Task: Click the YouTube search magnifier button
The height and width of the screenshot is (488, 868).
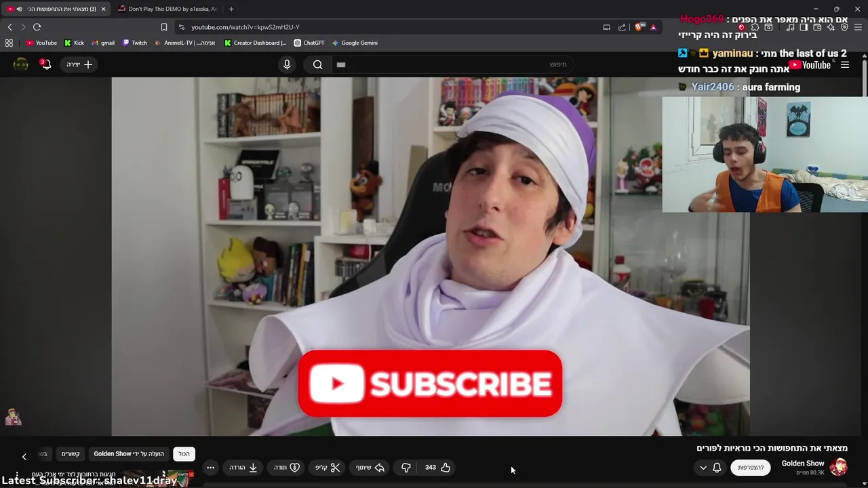Action: pos(317,64)
